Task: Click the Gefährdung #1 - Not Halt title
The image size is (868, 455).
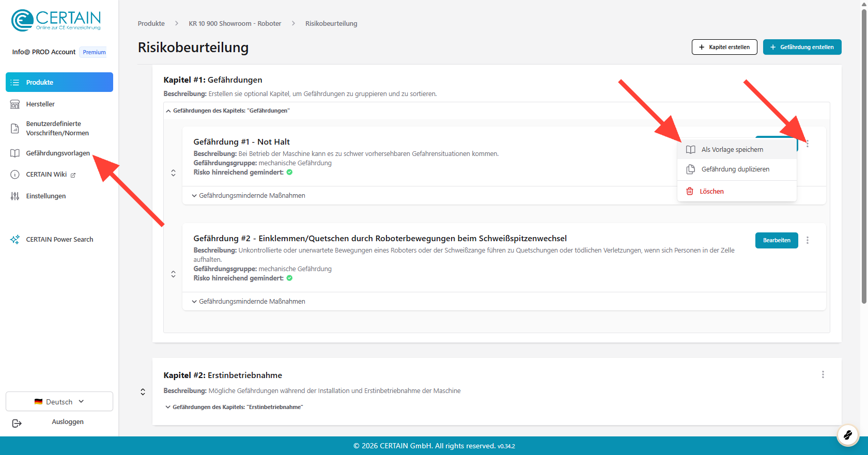Action: (242, 142)
